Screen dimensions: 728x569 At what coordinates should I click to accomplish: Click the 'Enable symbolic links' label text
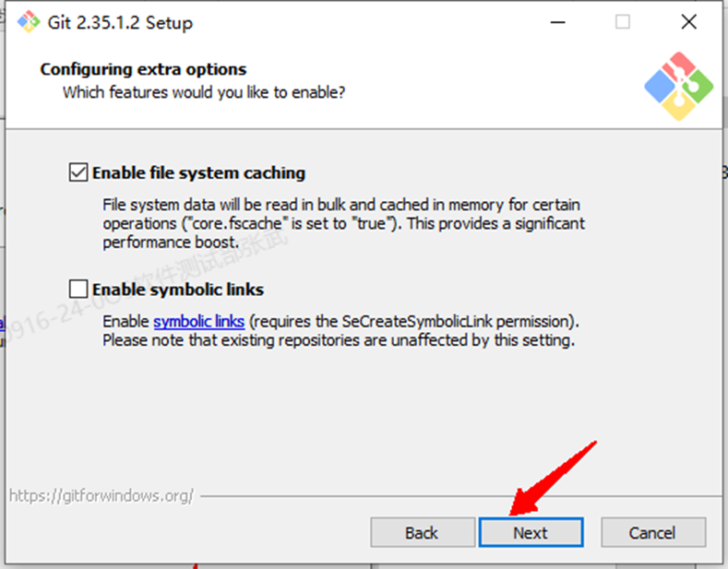point(178,290)
